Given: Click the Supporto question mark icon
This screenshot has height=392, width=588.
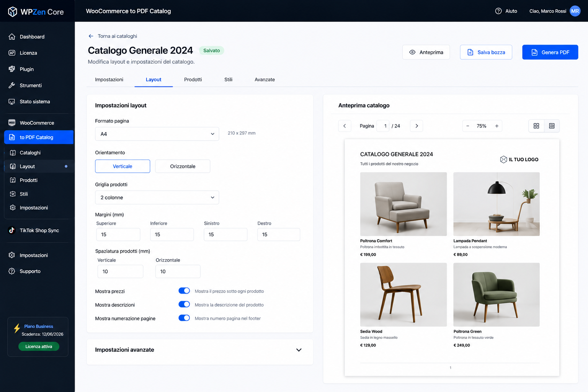Looking at the screenshot, I should [x=12, y=271].
